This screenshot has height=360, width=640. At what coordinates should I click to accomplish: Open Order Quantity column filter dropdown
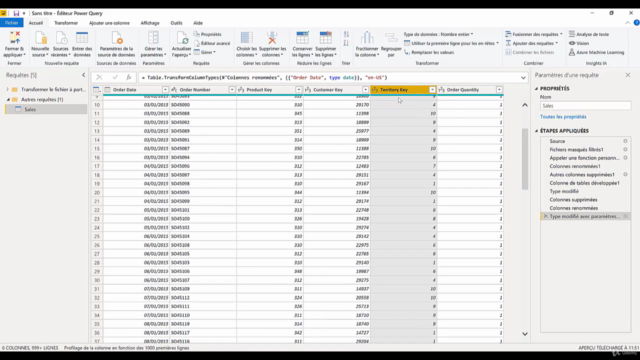tap(499, 90)
